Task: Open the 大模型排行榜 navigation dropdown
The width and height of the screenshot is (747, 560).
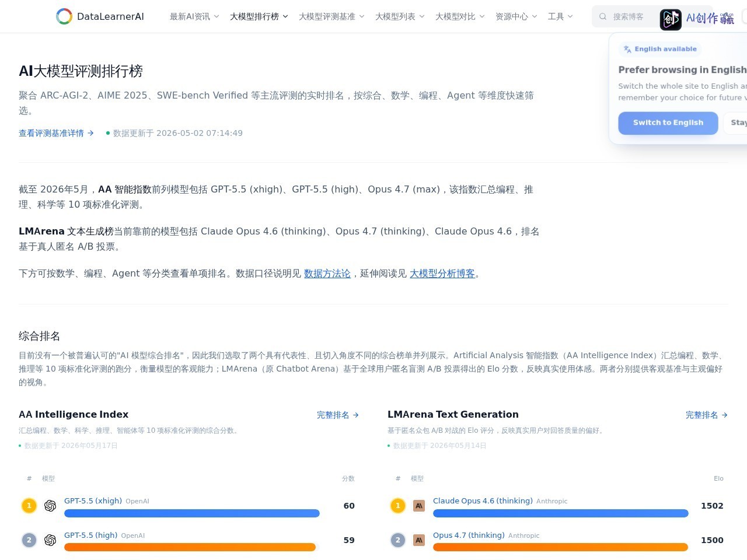Action: point(259,16)
